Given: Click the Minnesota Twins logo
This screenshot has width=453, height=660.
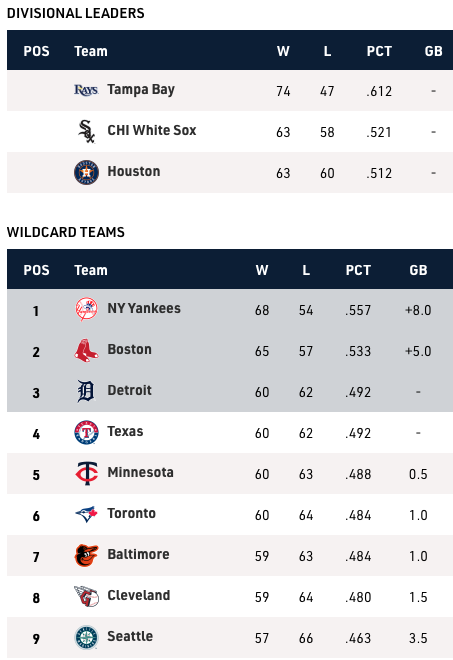Looking at the screenshot, I should [x=86, y=473].
